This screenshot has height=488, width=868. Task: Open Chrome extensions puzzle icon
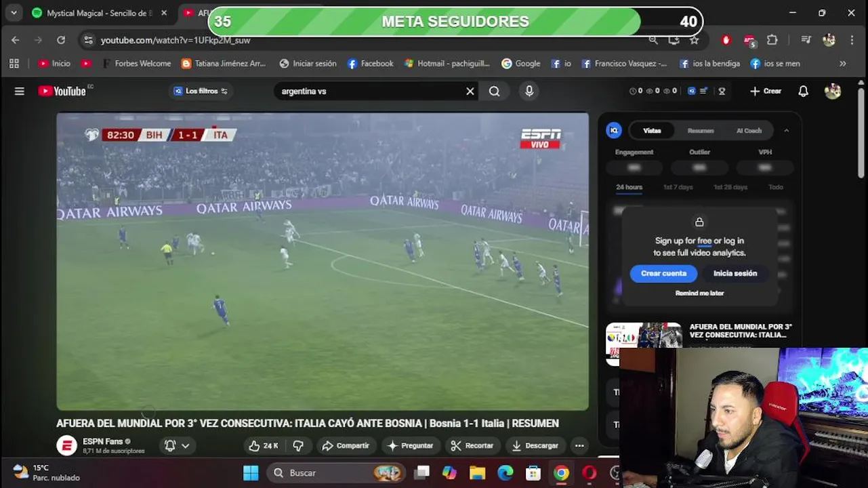[x=772, y=40]
